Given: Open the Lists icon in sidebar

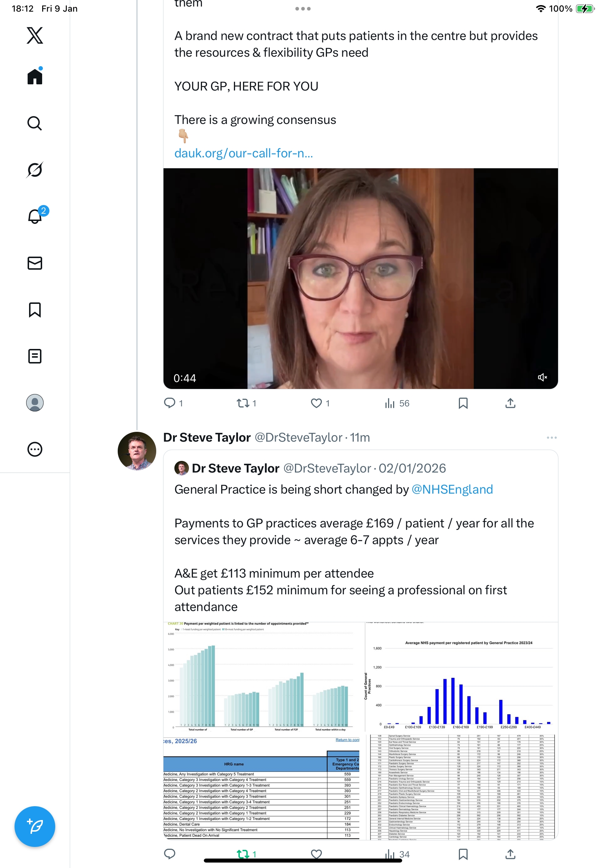Looking at the screenshot, I should [35, 356].
